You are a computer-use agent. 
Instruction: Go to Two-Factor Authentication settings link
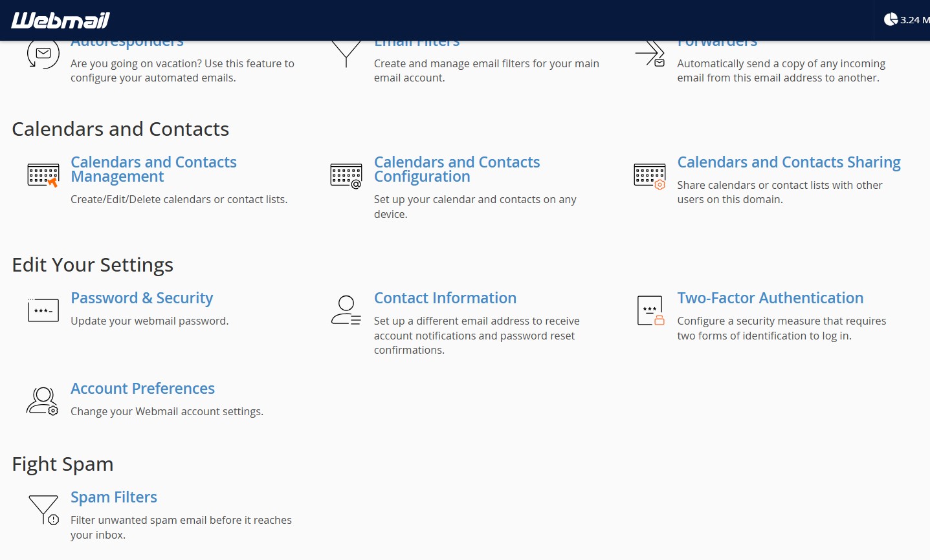tap(770, 298)
